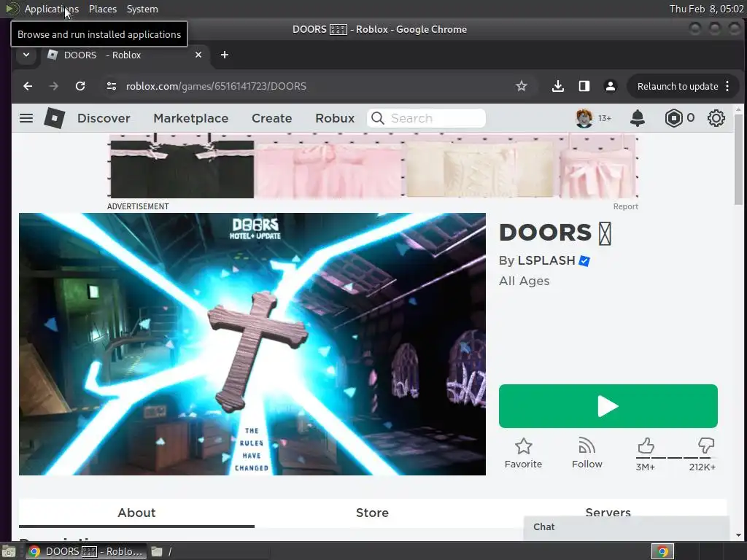Switch to the About tab
Screen dimensions: 747x560
[x=136, y=513]
